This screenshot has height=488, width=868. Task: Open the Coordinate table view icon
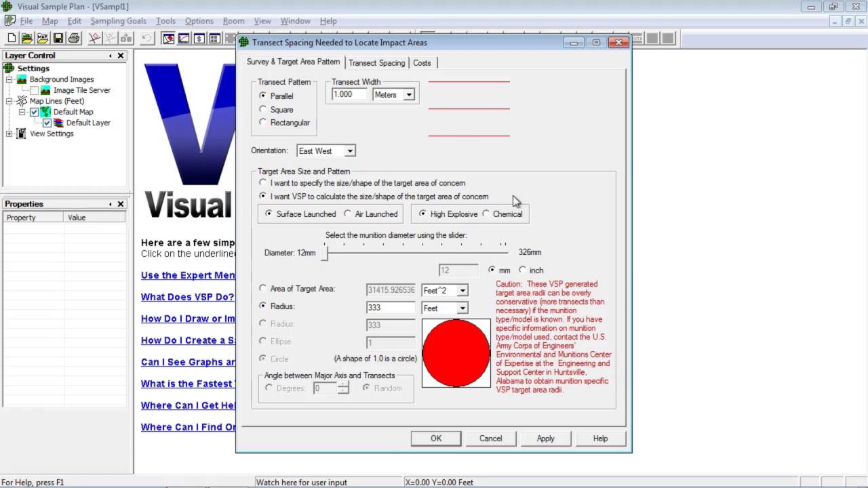point(215,39)
